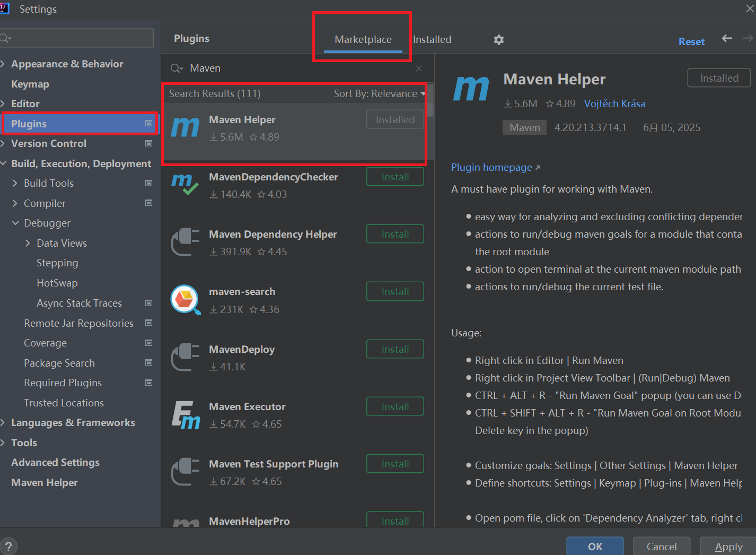
Task: Click the Maven Dependency Helper plug icon
Action: coord(185,242)
